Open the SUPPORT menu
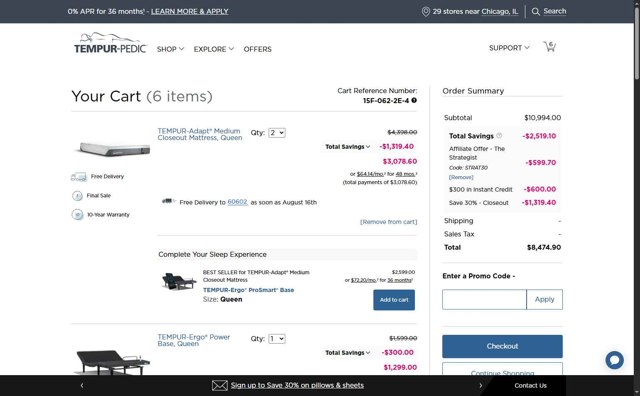The image size is (640, 396). coord(509,48)
